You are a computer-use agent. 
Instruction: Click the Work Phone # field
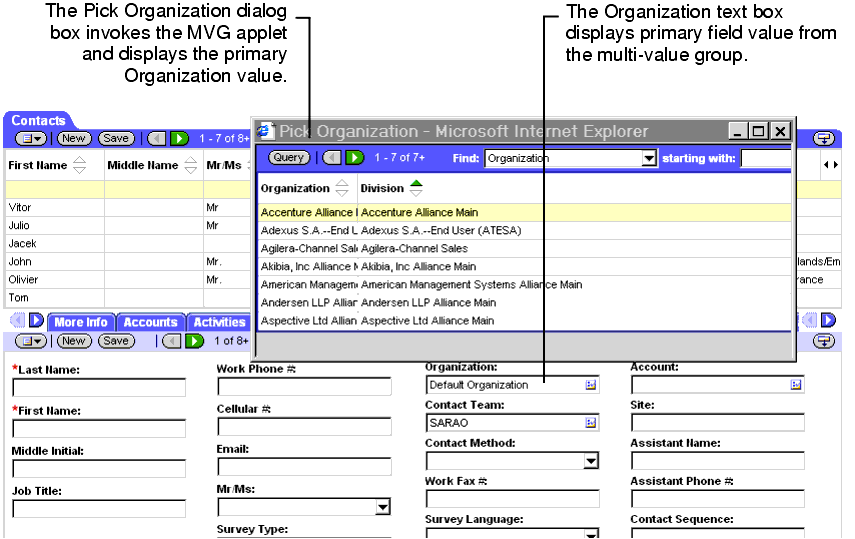pos(304,386)
